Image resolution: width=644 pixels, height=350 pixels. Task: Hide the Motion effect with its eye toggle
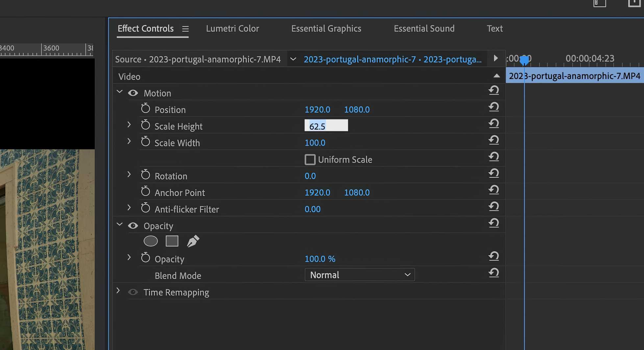pos(133,93)
